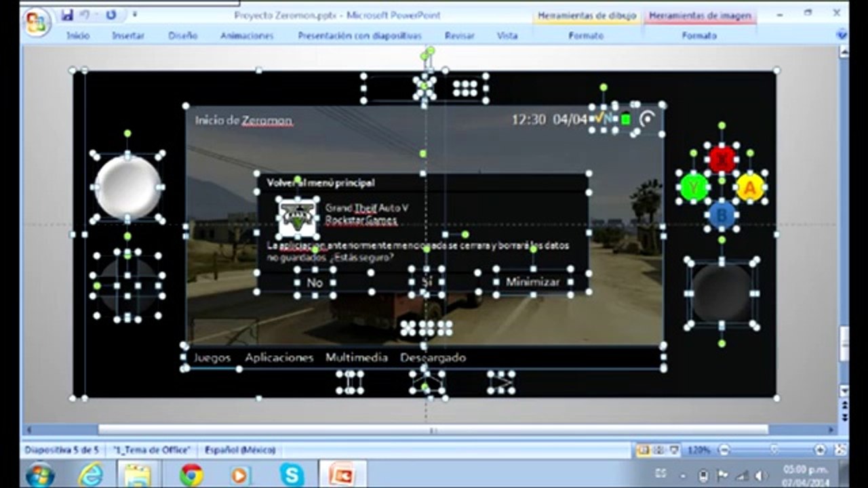The image size is (868, 488).
Task: Customize the quick access toolbar dropdown
Action: (x=134, y=14)
